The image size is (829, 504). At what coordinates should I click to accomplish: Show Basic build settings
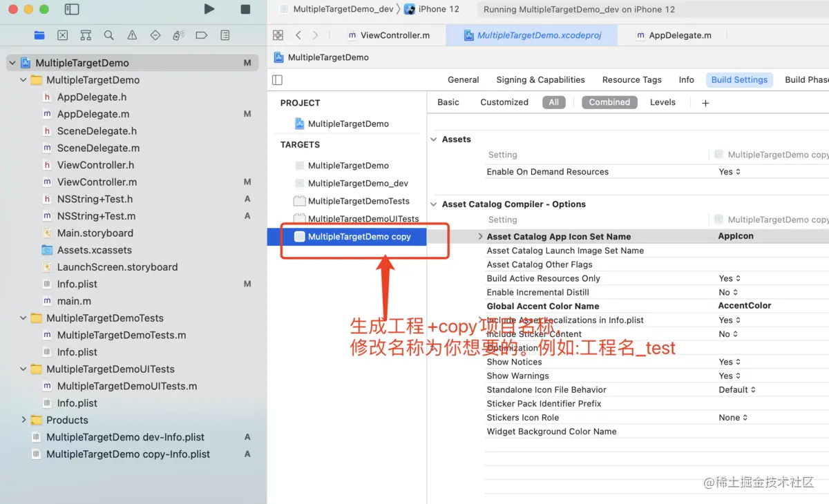448,102
